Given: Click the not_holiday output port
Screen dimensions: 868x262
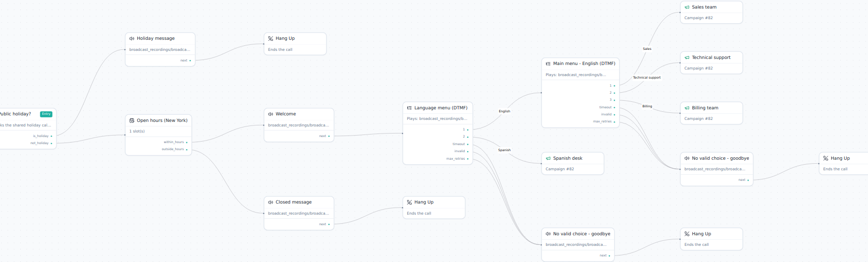Looking at the screenshot, I should 51,143.
